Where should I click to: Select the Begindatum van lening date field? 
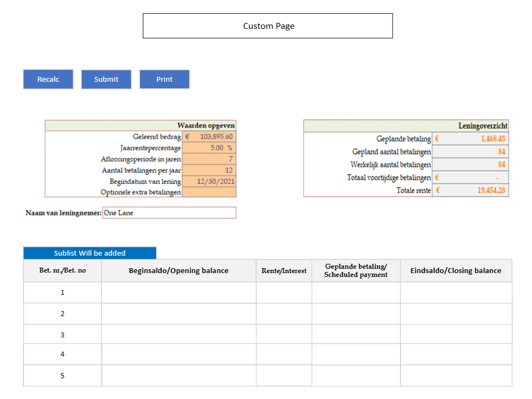coord(209,181)
